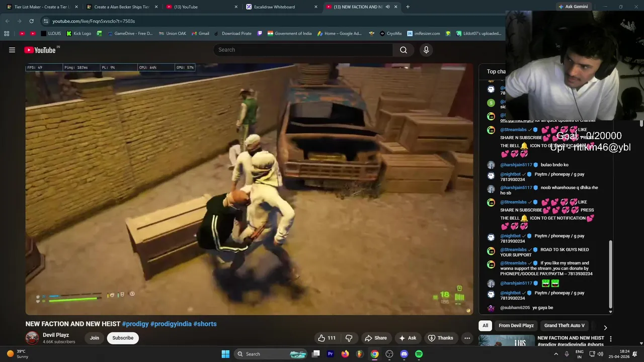Image resolution: width=644 pixels, height=362 pixels.
Task: Open Windows Start menu
Action: tap(225, 354)
